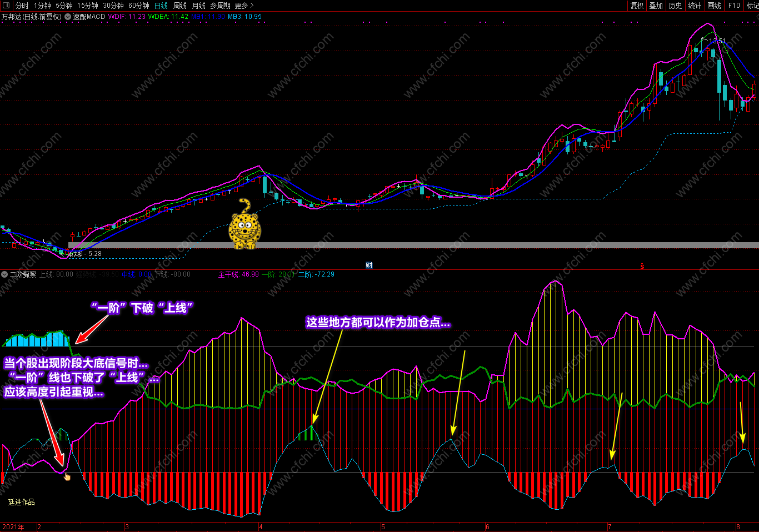The image size is (759, 532).
Task: Switch to 周线 weekly chart
Action: [180, 6]
